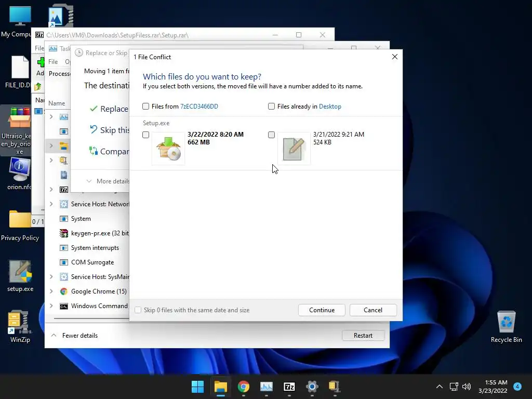The image size is (532, 399).
Task: Click the Service Host: SysMain gear icon
Action: pos(64,276)
